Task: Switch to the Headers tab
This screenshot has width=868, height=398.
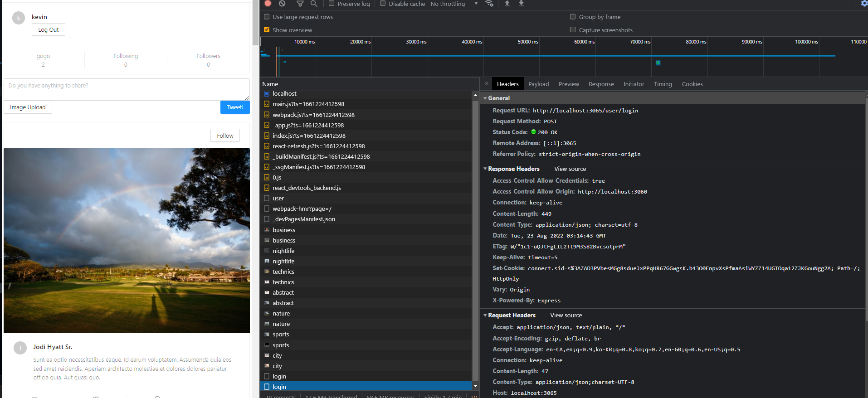Action: click(x=507, y=84)
